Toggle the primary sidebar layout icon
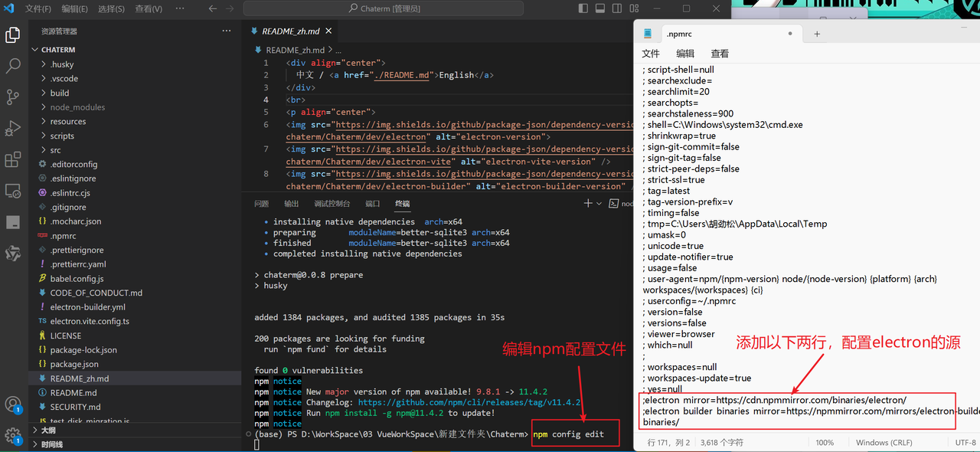Screen dimensions: 980x452 click(x=584, y=8)
